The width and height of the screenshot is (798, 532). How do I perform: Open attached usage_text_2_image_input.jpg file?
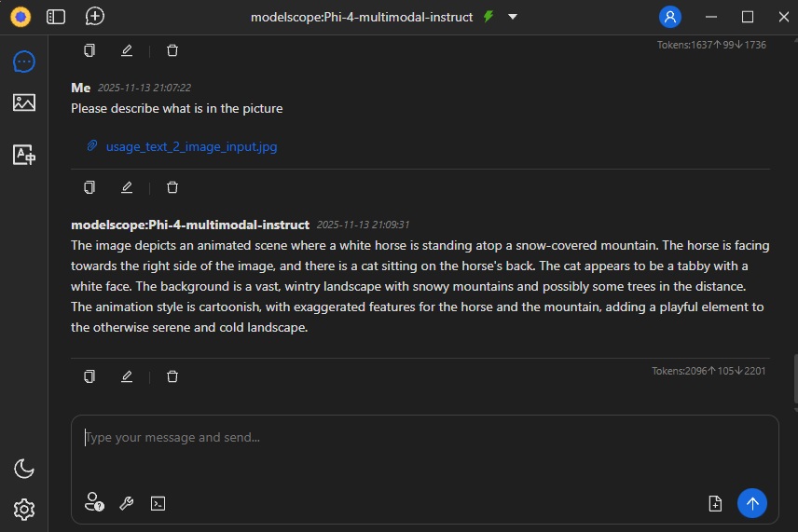(191, 146)
